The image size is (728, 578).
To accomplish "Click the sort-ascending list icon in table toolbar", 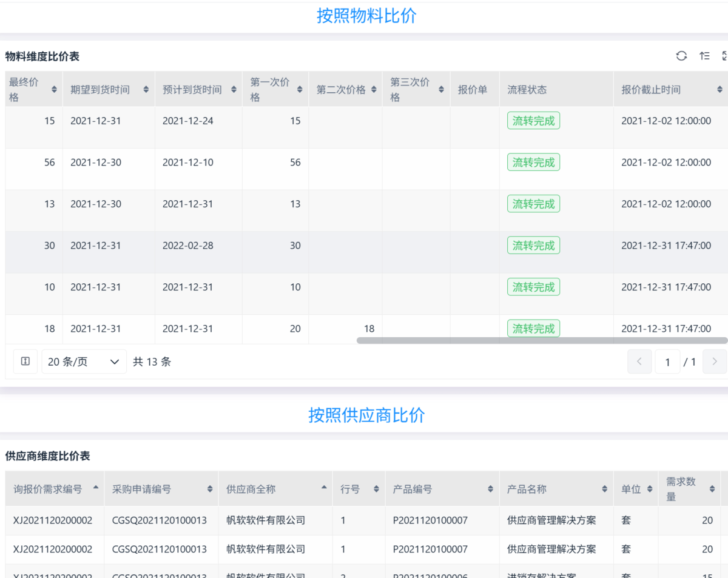I will pyautogui.click(x=704, y=56).
